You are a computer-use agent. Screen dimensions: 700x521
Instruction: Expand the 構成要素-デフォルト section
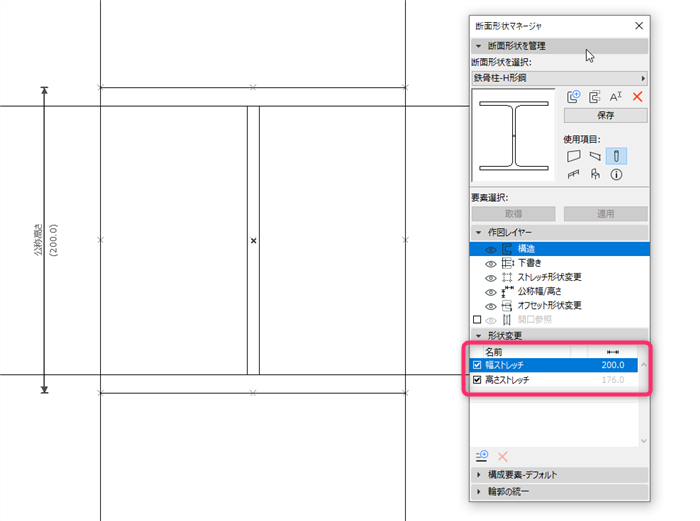[559, 475]
